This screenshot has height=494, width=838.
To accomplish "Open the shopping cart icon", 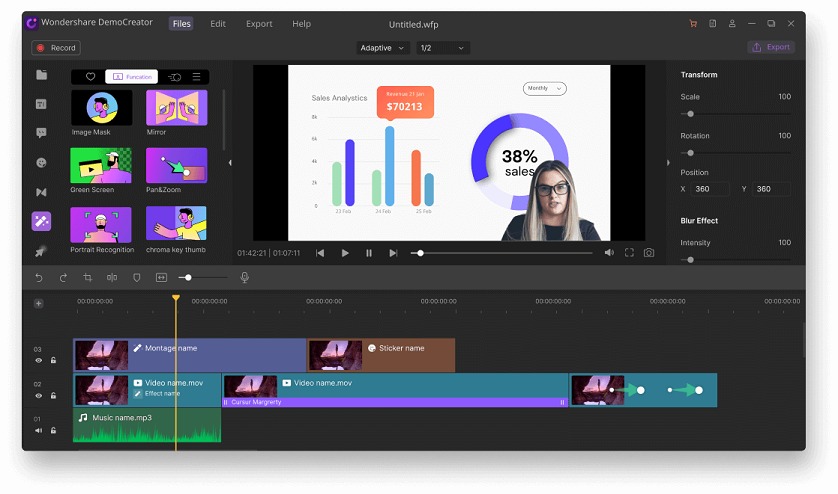I will [693, 24].
